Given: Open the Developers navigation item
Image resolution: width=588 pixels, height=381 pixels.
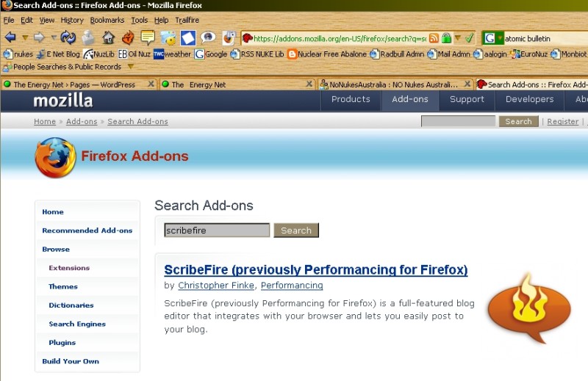Looking at the screenshot, I should [529, 99].
